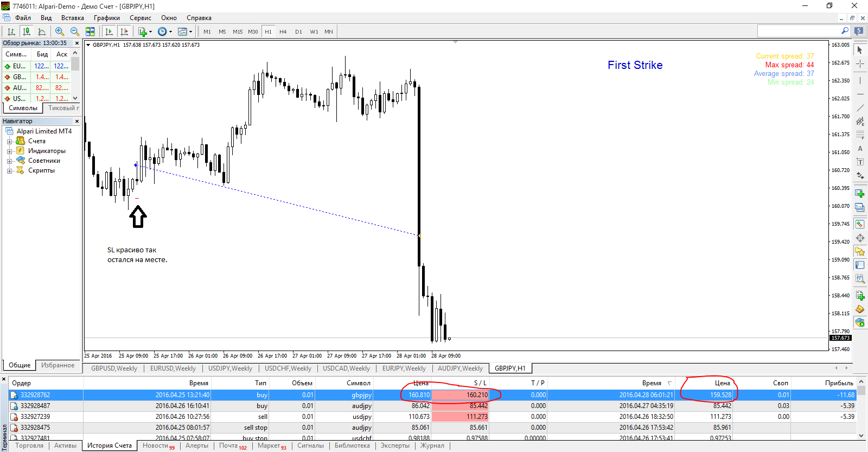Open New Order icon
Viewport: 868px width, 452px height.
click(x=860, y=296)
